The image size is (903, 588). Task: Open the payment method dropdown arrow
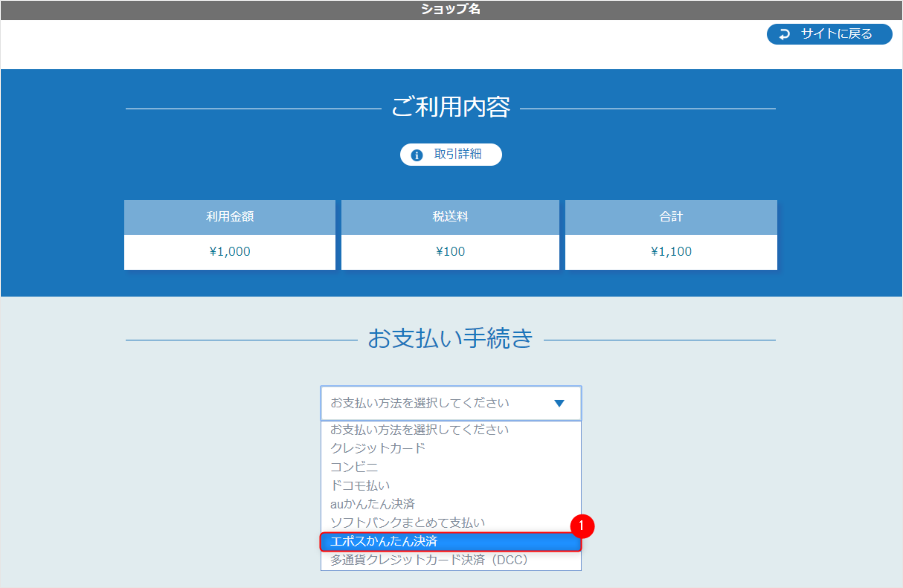click(559, 403)
